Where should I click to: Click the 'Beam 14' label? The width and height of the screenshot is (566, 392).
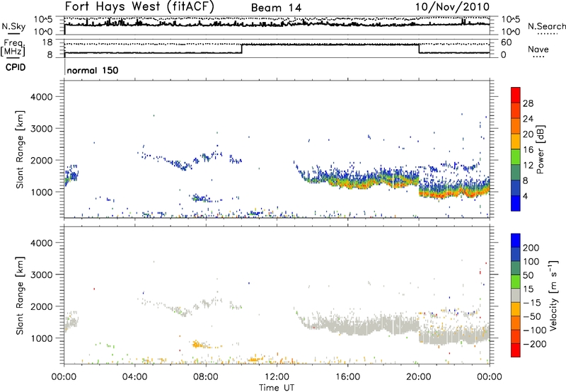pyautogui.click(x=276, y=8)
